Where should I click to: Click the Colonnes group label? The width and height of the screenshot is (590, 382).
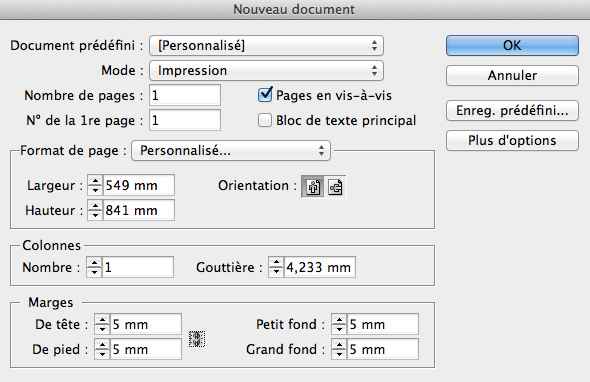click(x=52, y=245)
